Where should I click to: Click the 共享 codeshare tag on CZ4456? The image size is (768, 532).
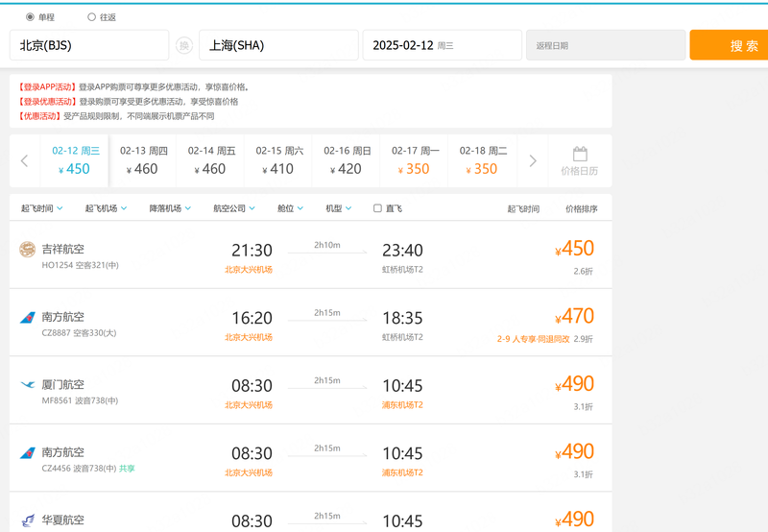click(x=127, y=469)
